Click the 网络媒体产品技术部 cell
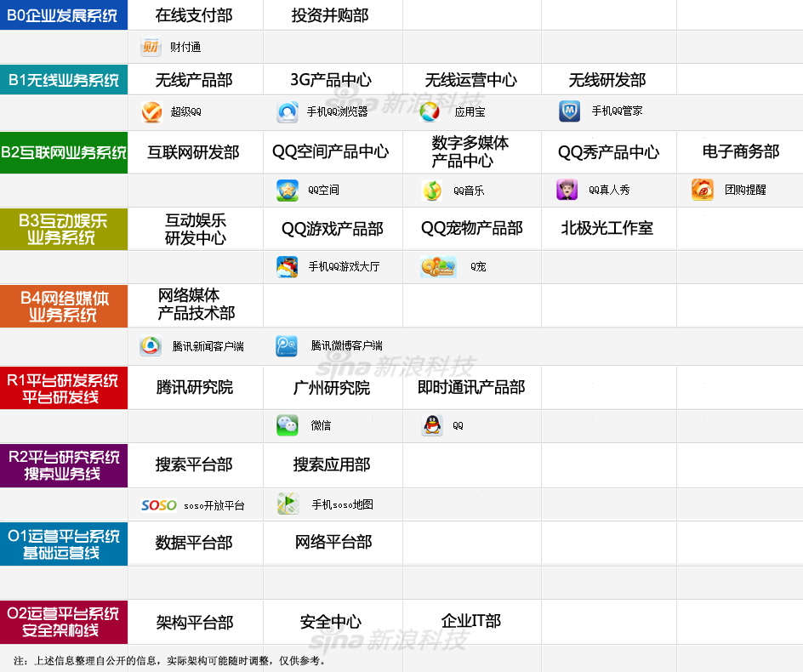The height and width of the screenshot is (672, 803). (x=195, y=306)
